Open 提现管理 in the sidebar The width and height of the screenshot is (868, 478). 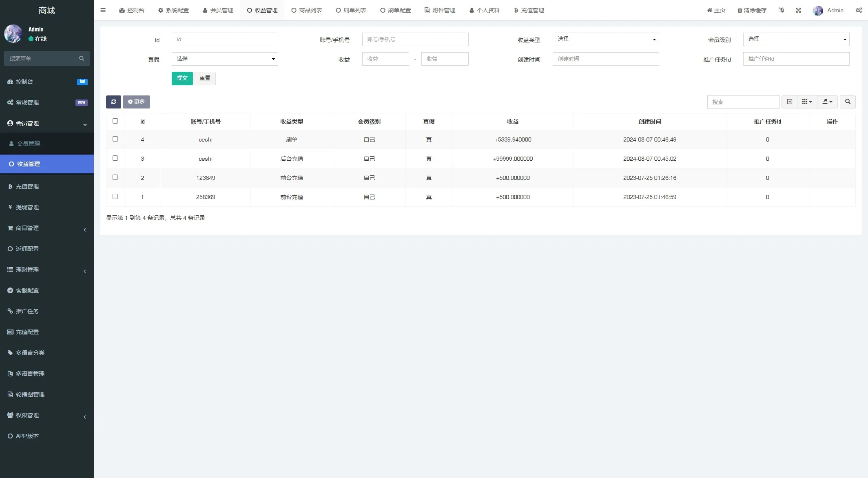[x=27, y=207]
